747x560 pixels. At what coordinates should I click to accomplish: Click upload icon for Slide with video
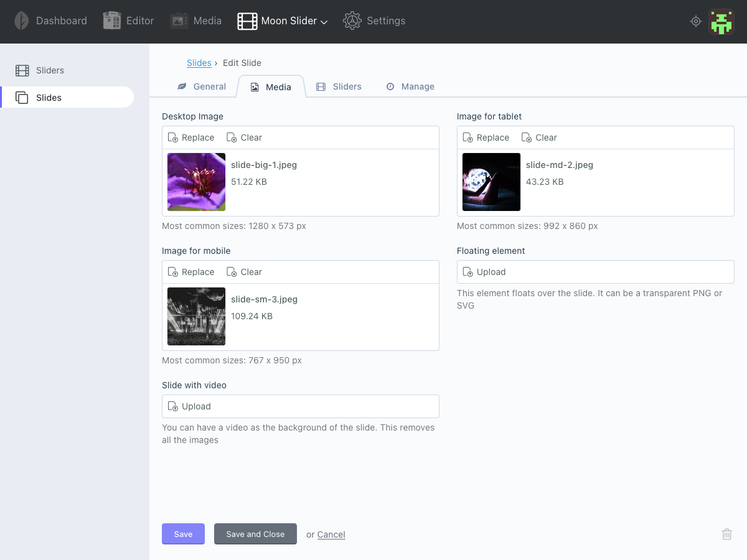[173, 406]
